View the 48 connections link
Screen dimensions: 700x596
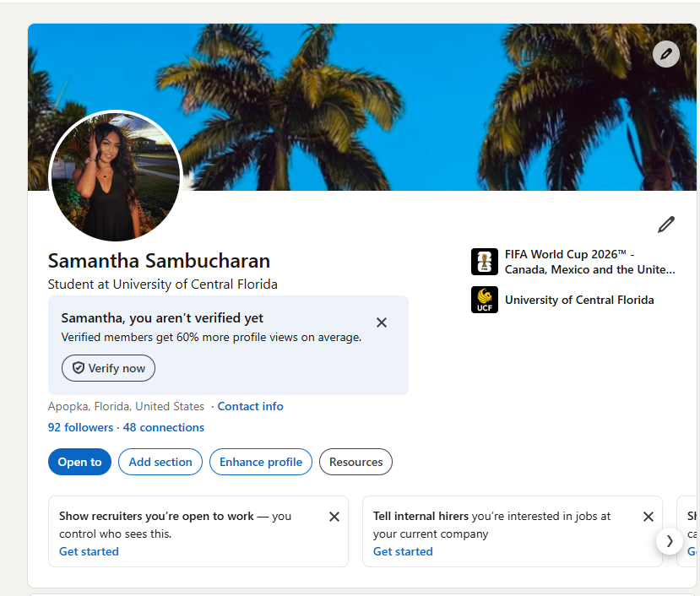pyautogui.click(x=164, y=427)
